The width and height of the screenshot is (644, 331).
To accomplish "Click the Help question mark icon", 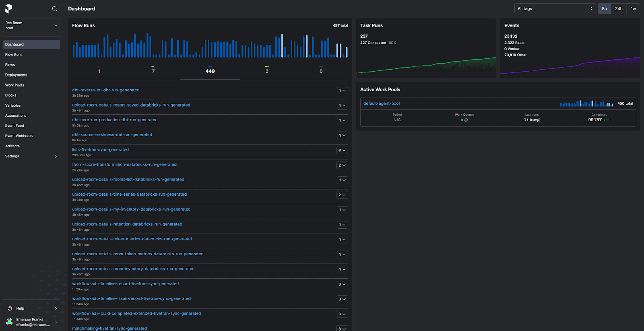I will [10, 308].
